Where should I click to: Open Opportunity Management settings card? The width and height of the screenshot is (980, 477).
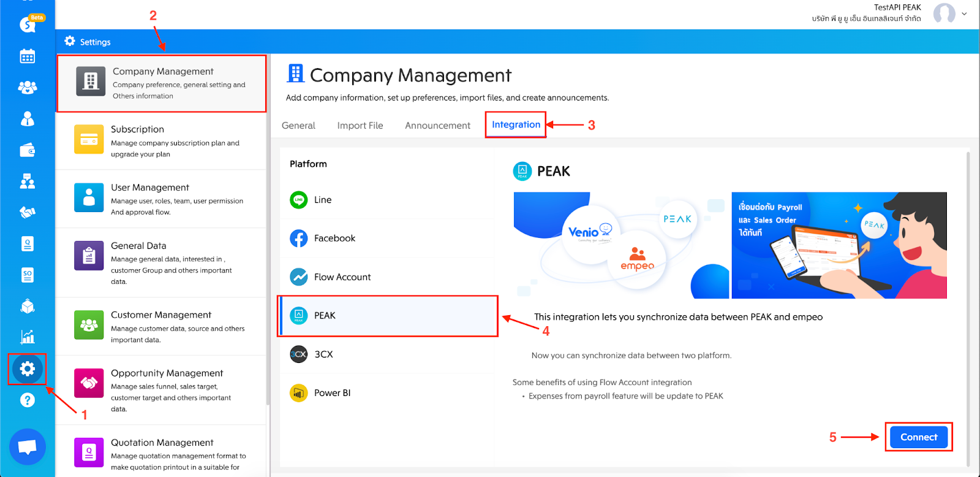(x=162, y=391)
